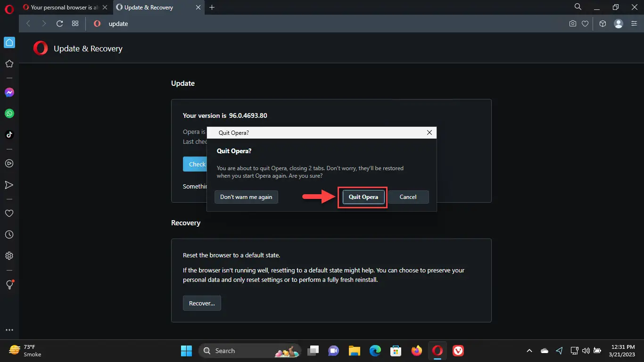Open Facebook Messenger in sidebar
Viewport: 644px width, 362px height.
(x=9, y=93)
